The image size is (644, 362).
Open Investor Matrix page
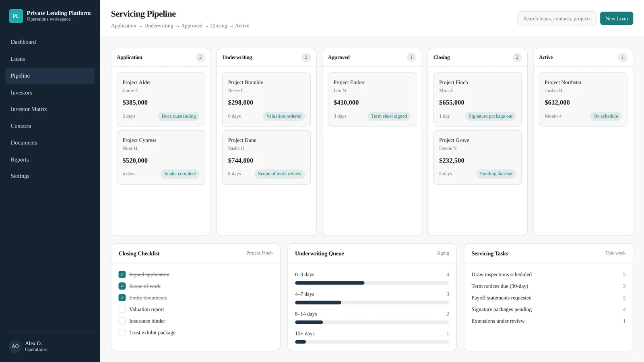(50, 109)
